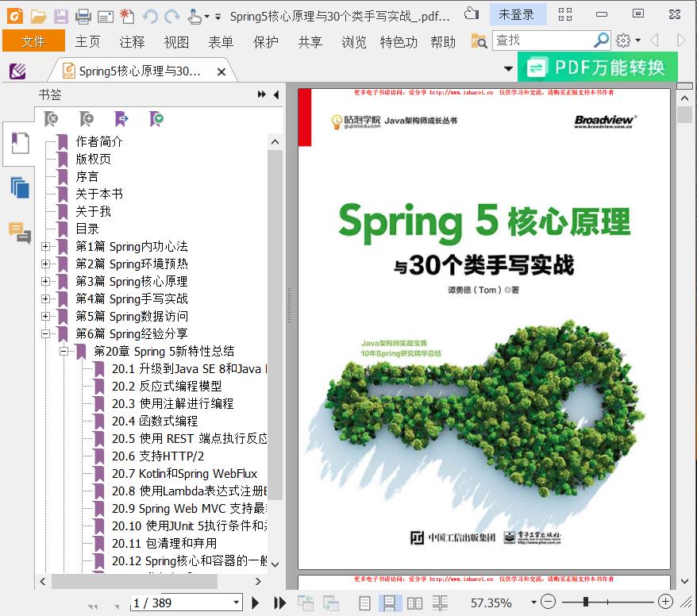
Task: Jump to last page button
Action: [x=279, y=603]
